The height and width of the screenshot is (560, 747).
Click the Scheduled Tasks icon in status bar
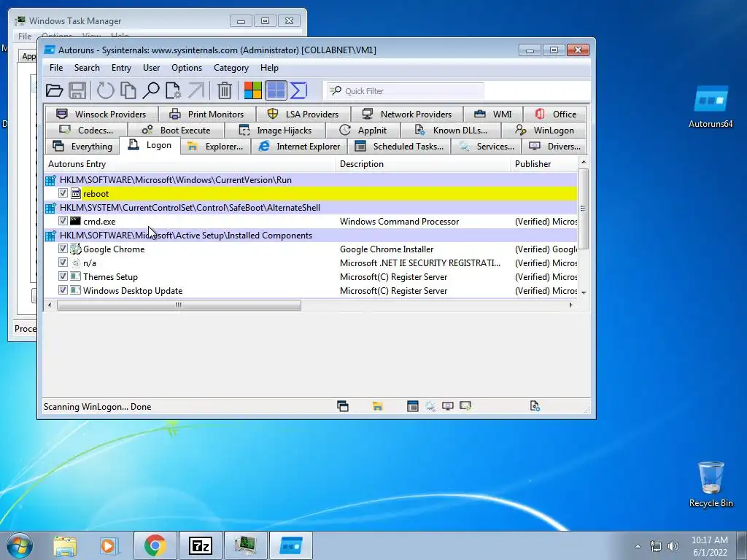click(413, 406)
